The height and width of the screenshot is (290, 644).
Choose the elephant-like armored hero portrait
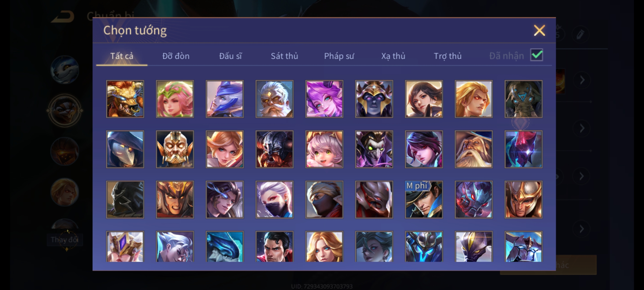tap(523, 99)
